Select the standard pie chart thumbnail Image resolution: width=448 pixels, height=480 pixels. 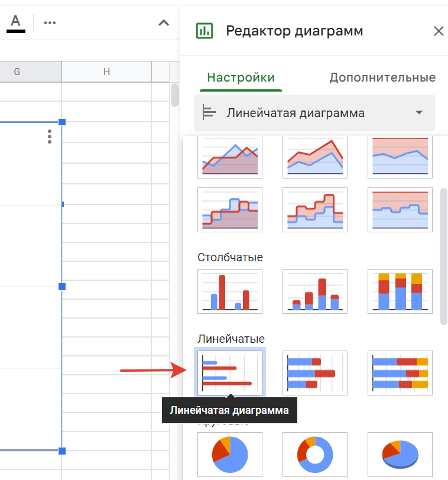(x=229, y=454)
